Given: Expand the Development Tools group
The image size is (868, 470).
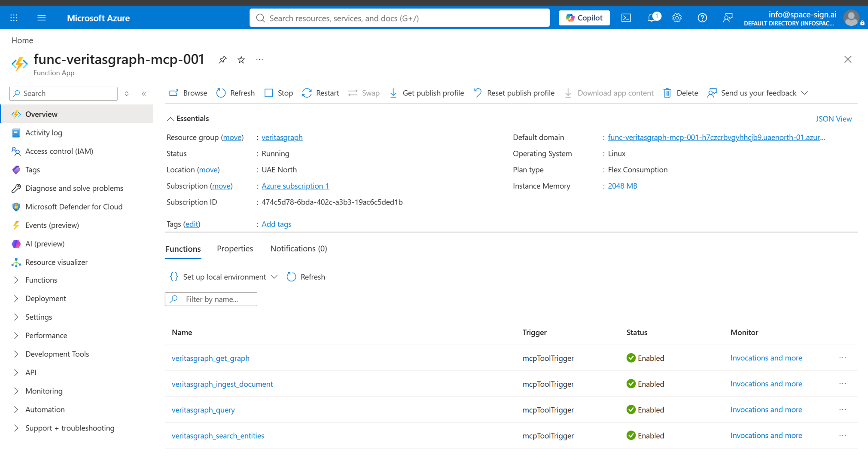Looking at the screenshot, I should pyautogui.click(x=57, y=354).
